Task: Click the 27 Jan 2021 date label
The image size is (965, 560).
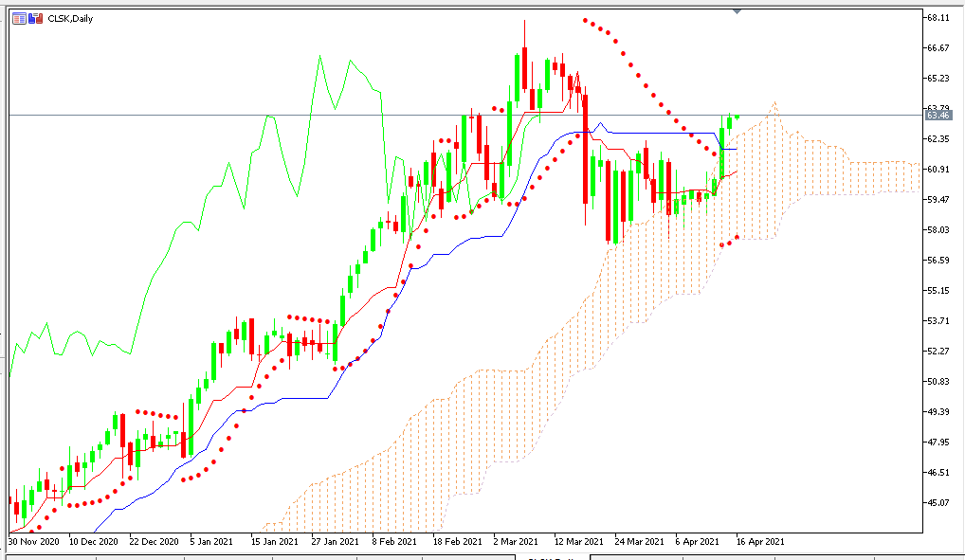Action: tap(336, 542)
